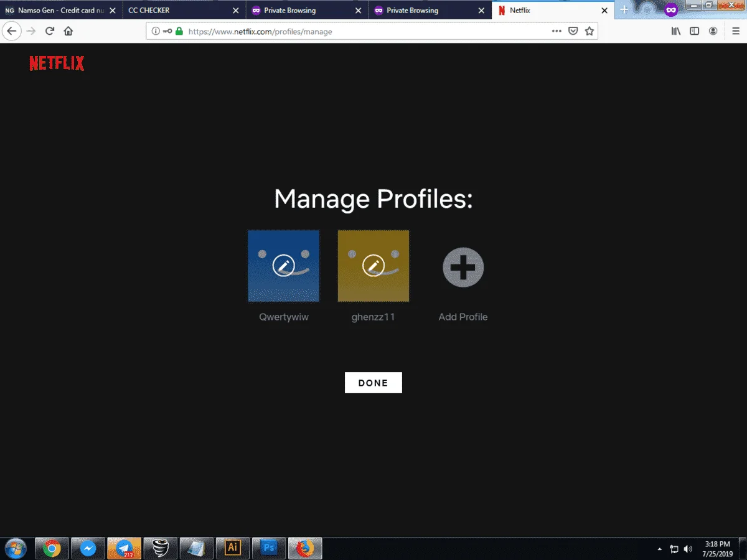Toggle the Firefox sidebar view
747x560 pixels.
click(x=695, y=31)
